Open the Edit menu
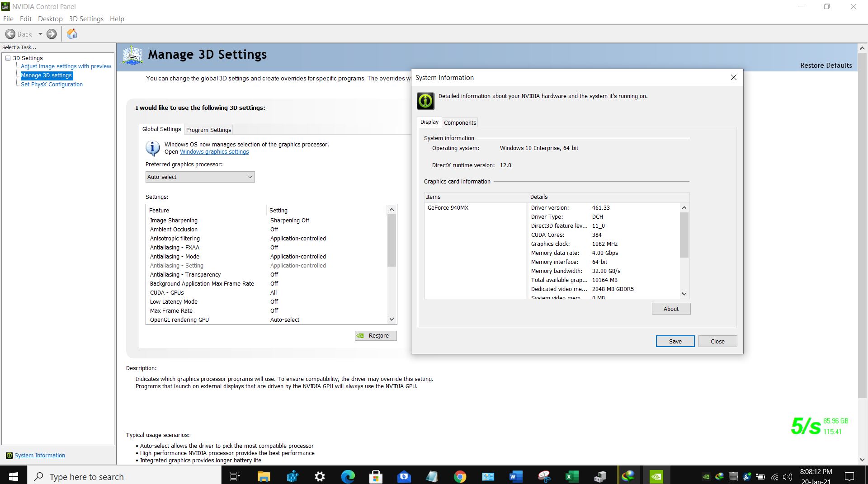This screenshot has width=868, height=484. pyautogui.click(x=26, y=19)
